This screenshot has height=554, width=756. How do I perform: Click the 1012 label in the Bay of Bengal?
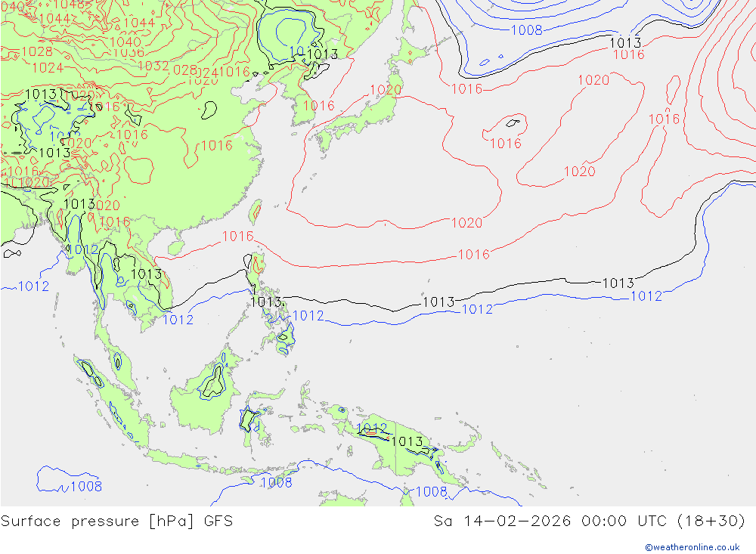tap(33, 286)
